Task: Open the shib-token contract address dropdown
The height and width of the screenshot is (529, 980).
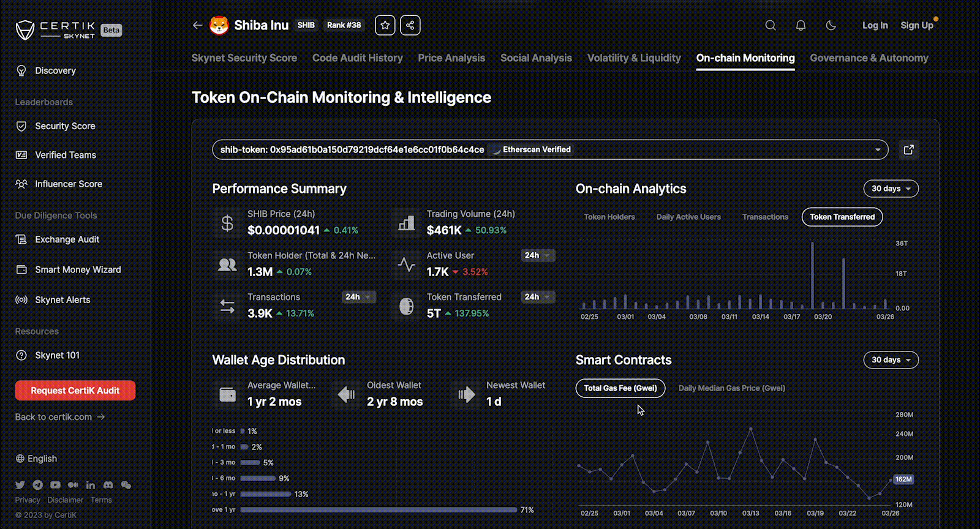Action: pyautogui.click(x=550, y=149)
